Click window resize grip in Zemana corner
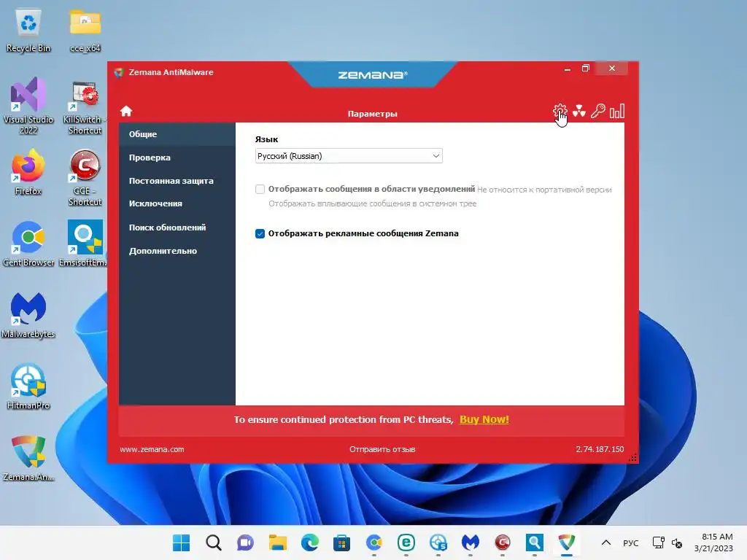 pyautogui.click(x=633, y=458)
